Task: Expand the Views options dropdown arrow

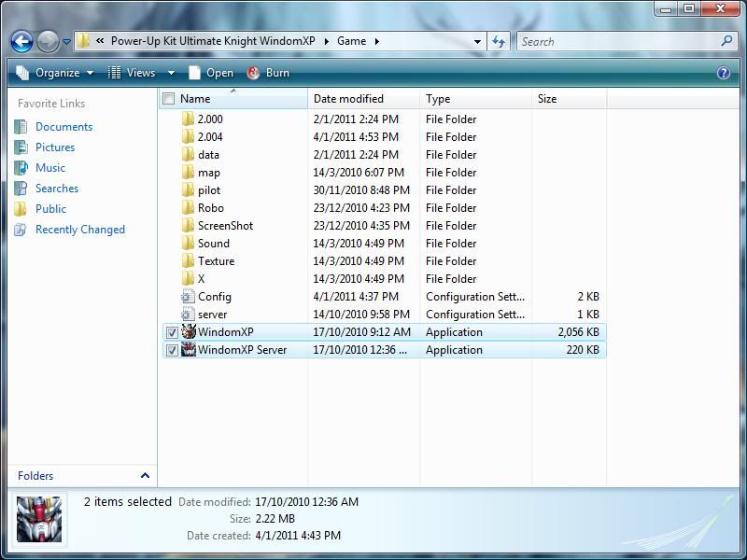Action: click(x=172, y=73)
